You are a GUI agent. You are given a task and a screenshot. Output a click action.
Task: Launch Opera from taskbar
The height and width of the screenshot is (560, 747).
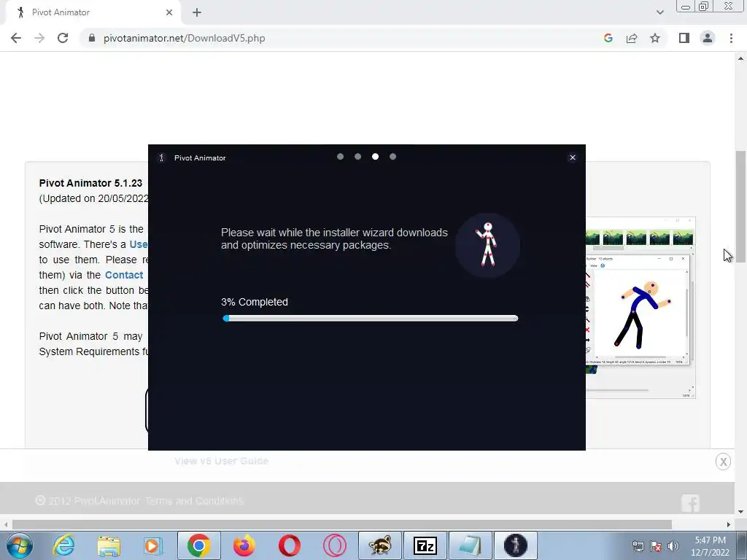pos(289,545)
